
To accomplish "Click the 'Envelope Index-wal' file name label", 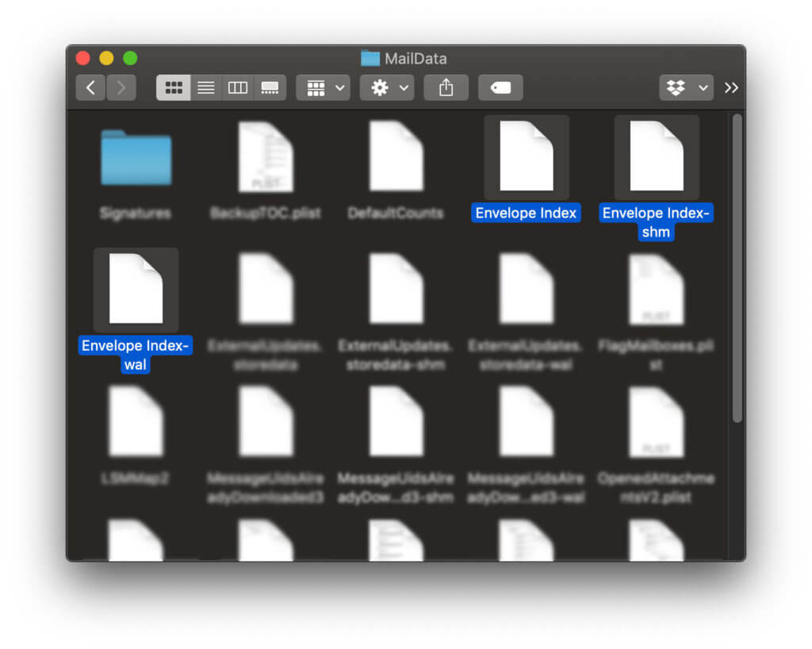I will [x=135, y=355].
